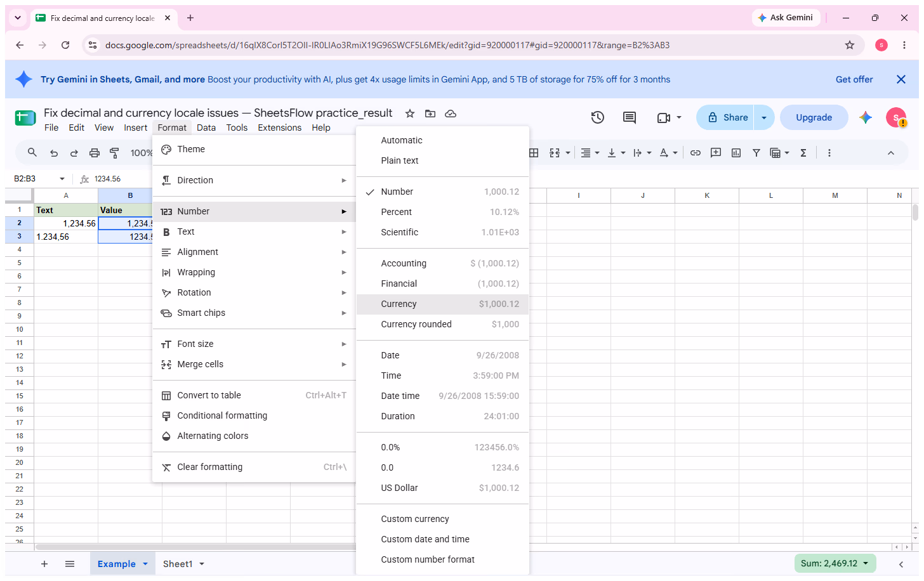Select Accounting number format
This screenshot has width=924, height=581.
(442, 263)
